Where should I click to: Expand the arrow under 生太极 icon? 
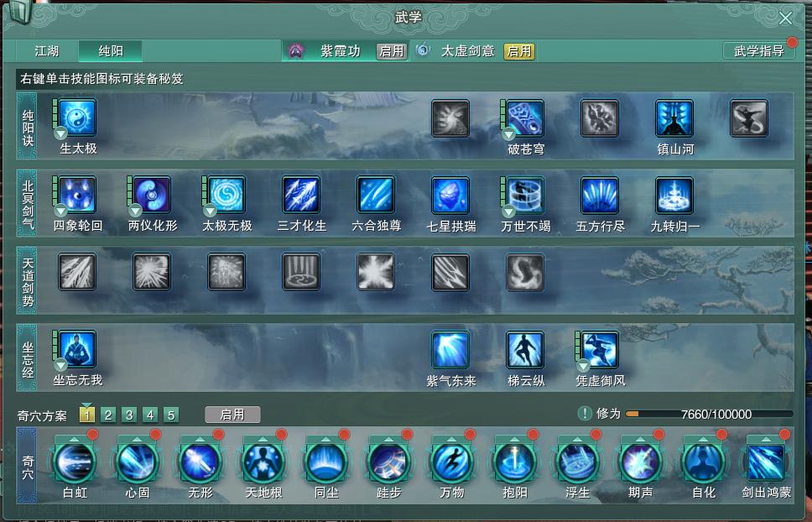pyautogui.click(x=60, y=133)
